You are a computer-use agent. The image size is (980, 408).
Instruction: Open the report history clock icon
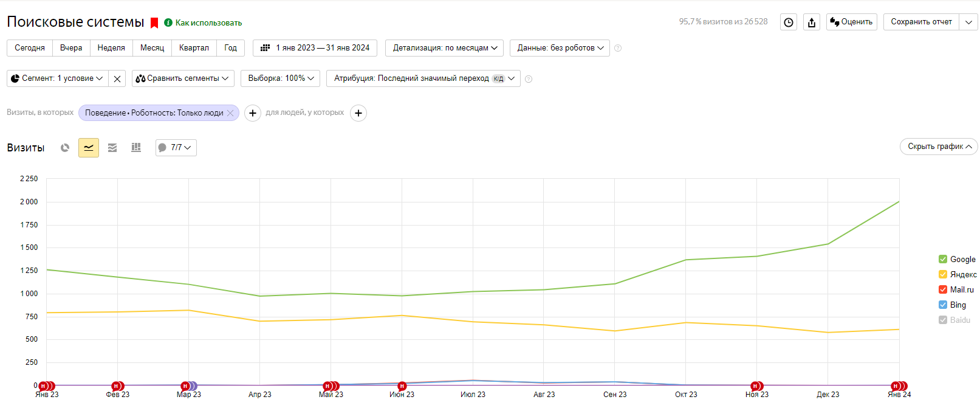pos(789,22)
